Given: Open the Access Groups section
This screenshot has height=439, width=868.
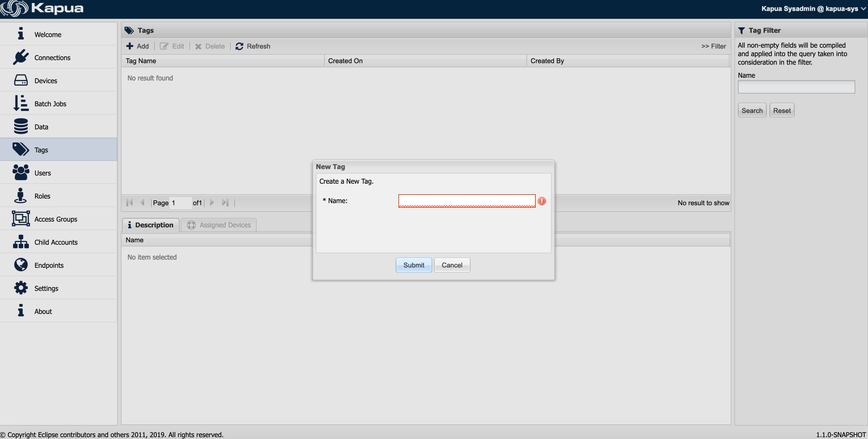Looking at the screenshot, I should [x=56, y=219].
